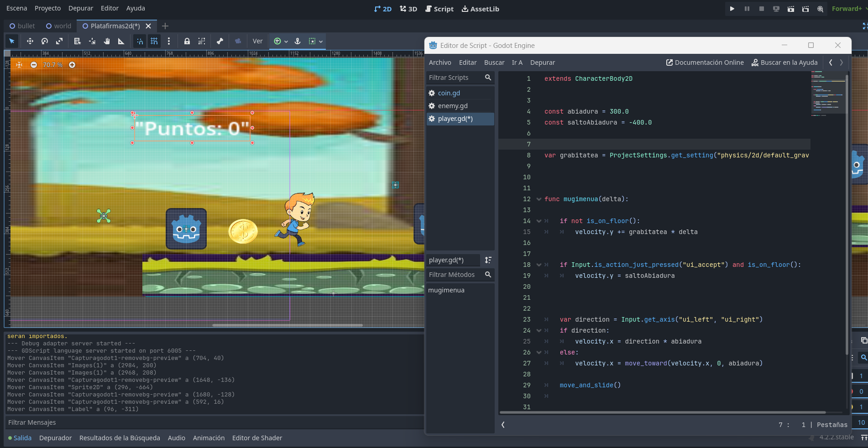Open the Depurador bottom panel

point(55,438)
